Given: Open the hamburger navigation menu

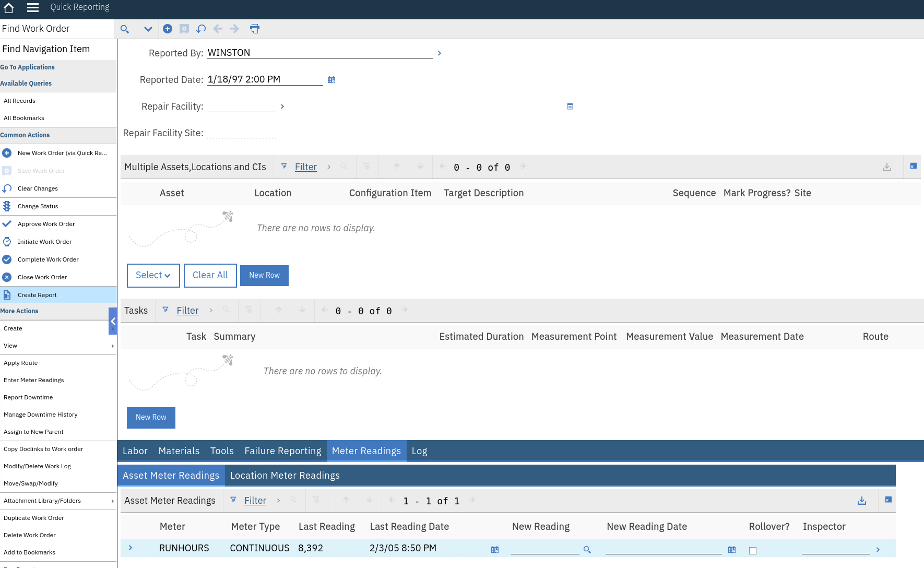Looking at the screenshot, I should (33, 7).
